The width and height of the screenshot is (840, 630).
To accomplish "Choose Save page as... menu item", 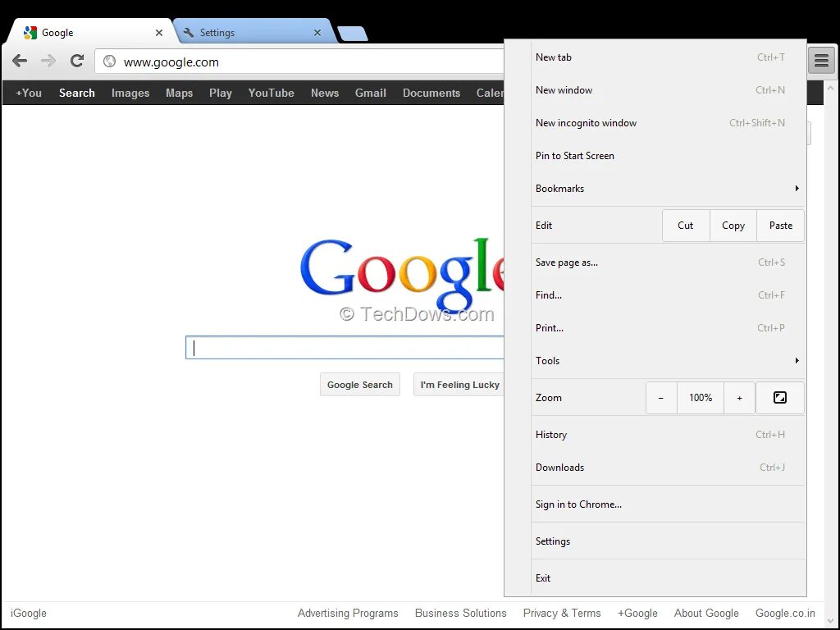I will click(668, 262).
